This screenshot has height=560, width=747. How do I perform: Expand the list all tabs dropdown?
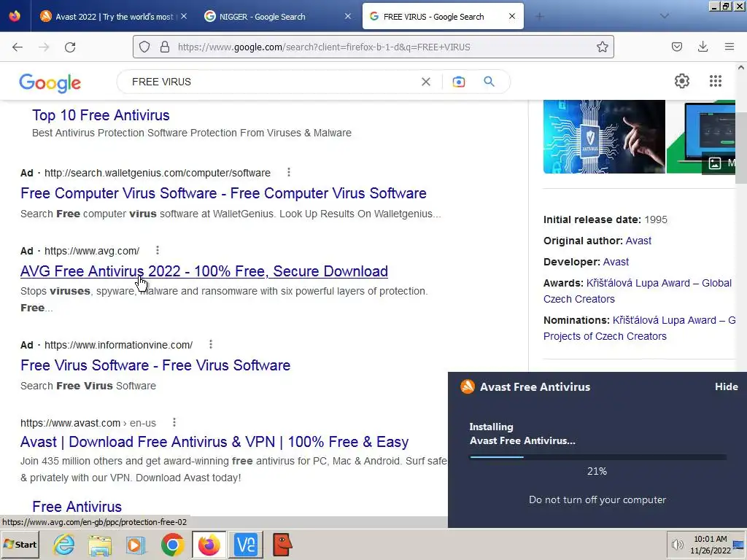pyautogui.click(x=665, y=16)
